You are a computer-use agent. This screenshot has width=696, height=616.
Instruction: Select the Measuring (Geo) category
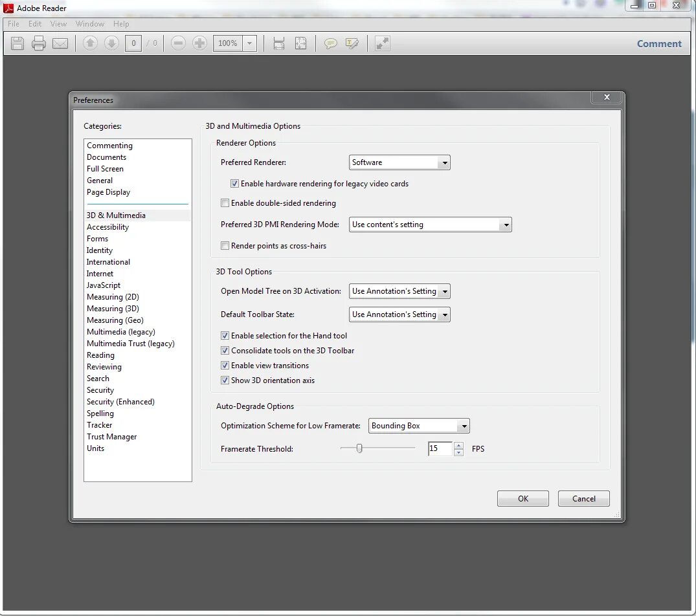pyautogui.click(x=115, y=320)
